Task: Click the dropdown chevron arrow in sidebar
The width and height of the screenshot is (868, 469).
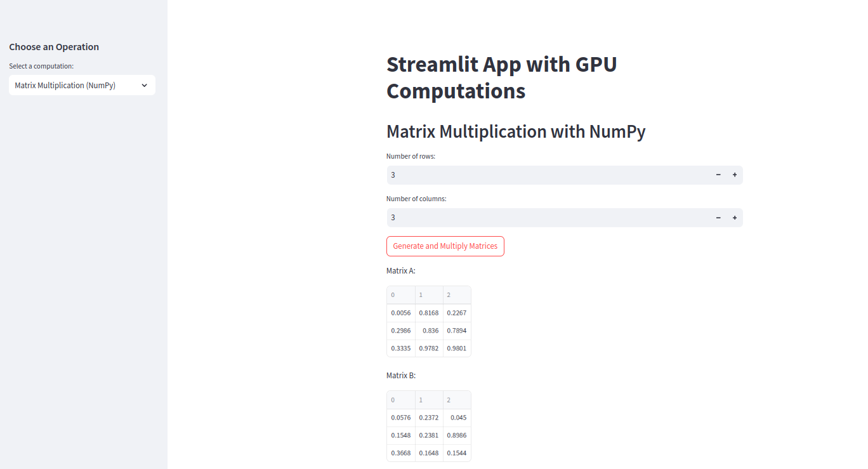Action: 144,86
